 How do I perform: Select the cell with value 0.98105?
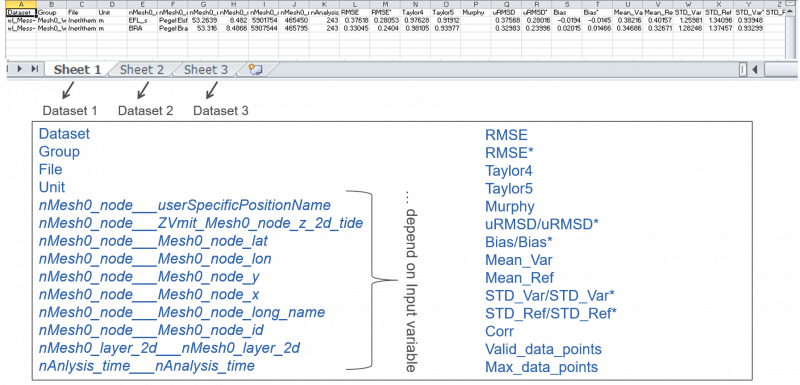[x=415, y=29]
